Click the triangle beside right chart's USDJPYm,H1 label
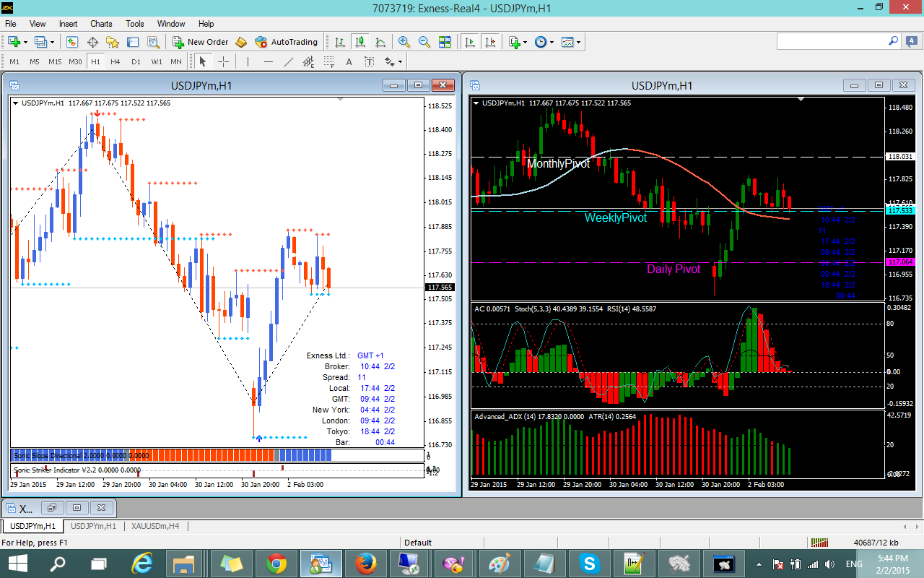Screen dimensions: 924x578 tap(476, 103)
